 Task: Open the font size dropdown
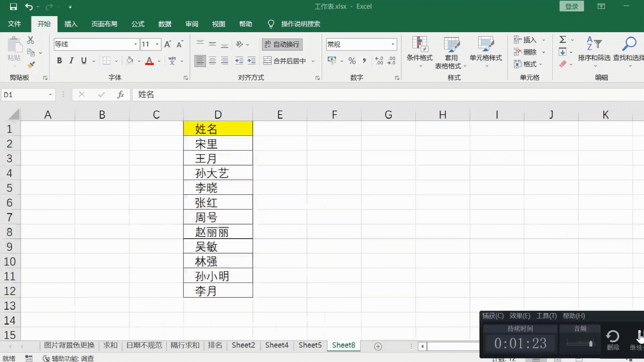[x=157, y=44]
